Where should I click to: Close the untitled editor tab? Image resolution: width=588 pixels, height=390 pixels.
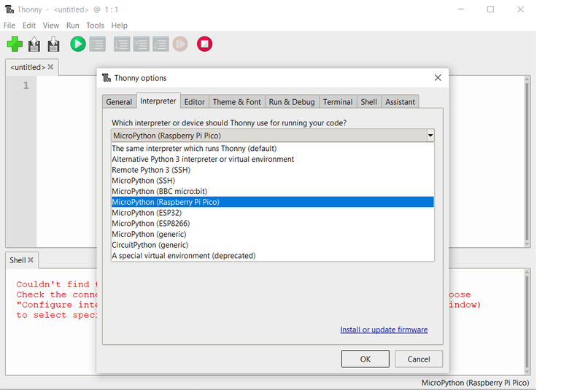(50, 66)
